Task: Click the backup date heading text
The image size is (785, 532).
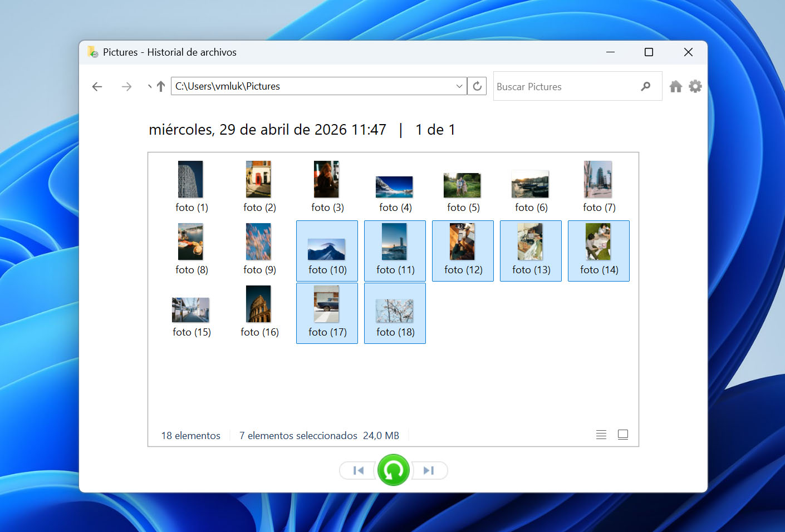Action: (x=267, y=130)
